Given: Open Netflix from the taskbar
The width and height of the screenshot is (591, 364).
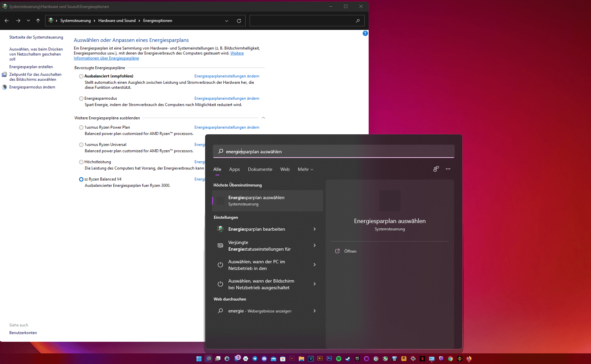Looking at the screenshot, I should [422, 359].
